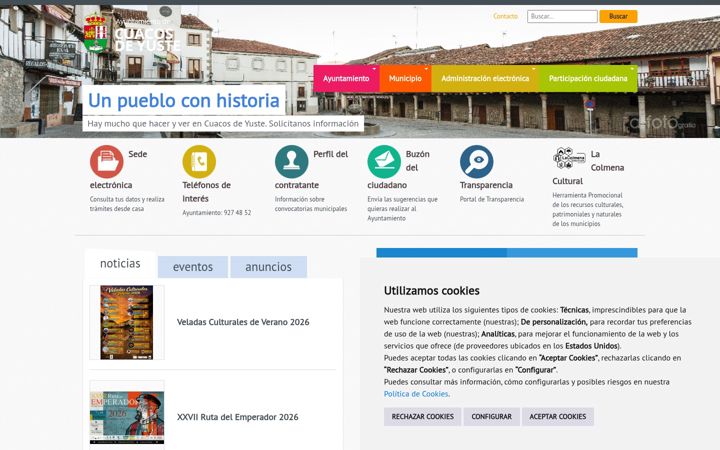Image resolution: width=720 pixels, height=450 pixels.
Task: Click the Teléfonos de interés title
Action: [x=206, y=191]
